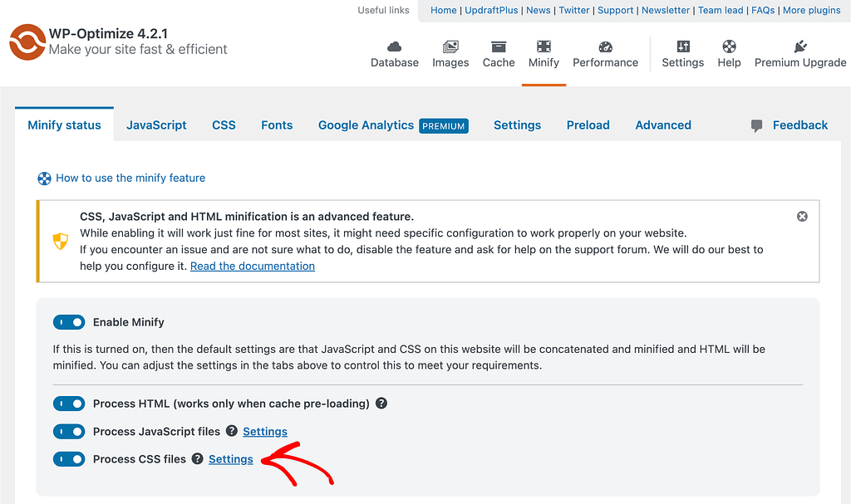Image resolution: width=851 pixels, height=504 pixels.
Task: Click the News useful link
Action: 538,10
